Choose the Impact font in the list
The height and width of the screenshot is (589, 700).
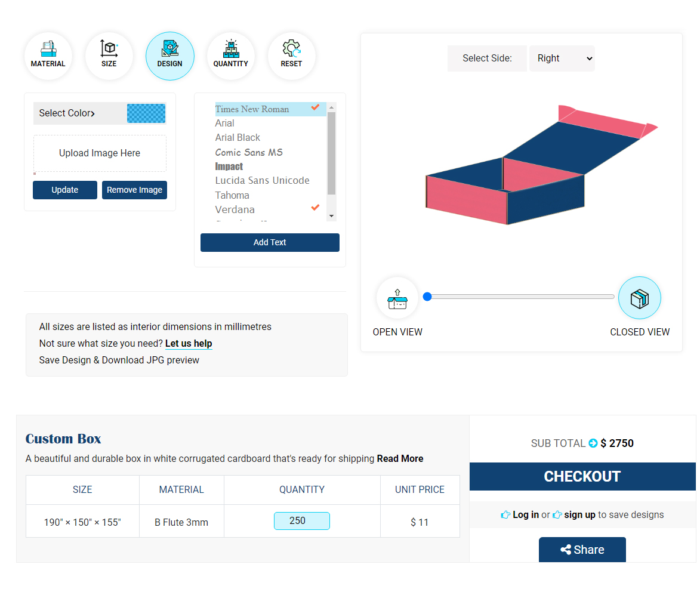coord(229,166)
